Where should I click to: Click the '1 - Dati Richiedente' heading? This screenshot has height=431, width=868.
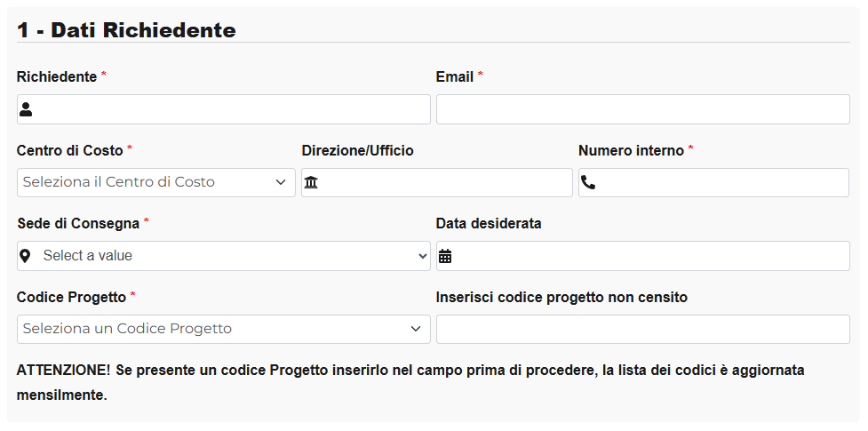[x=126, y=30]
